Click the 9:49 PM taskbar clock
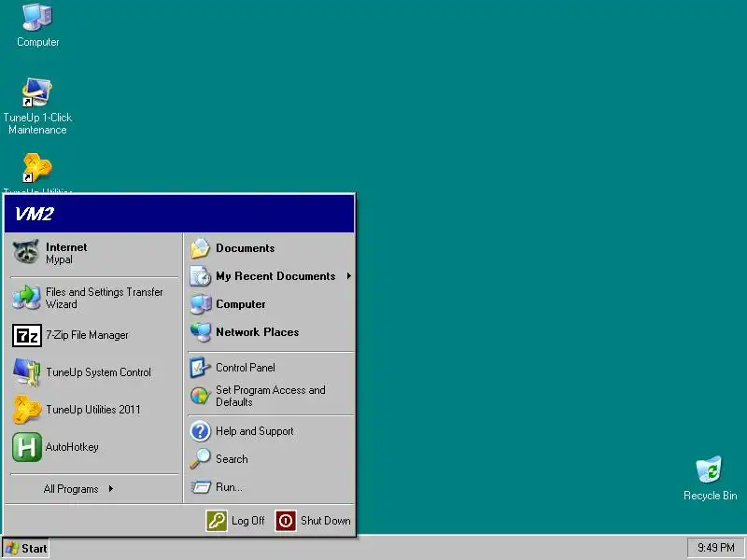Screen dimensions: 747x560 click(716, 548)
